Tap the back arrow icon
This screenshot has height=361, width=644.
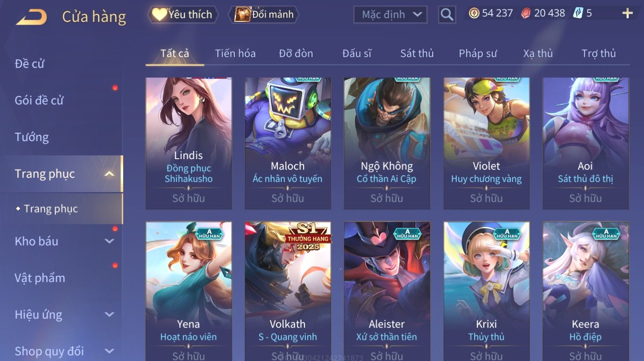32,17
